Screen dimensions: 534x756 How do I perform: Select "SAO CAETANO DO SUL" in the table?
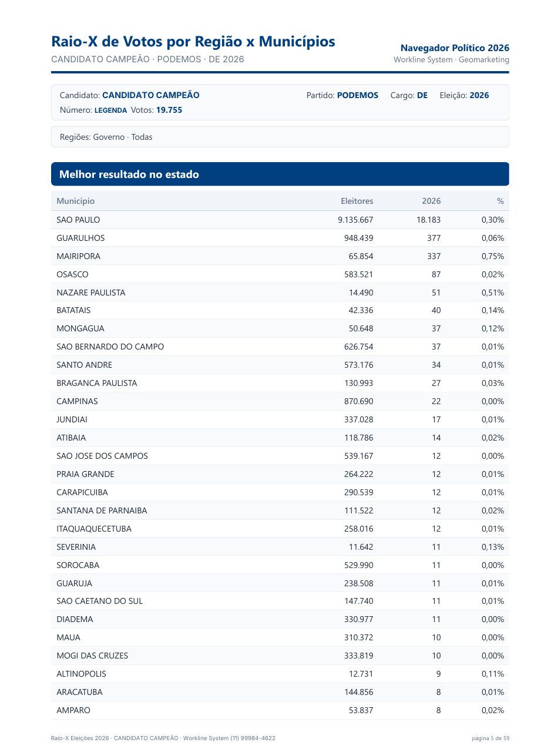pos(100,601)
